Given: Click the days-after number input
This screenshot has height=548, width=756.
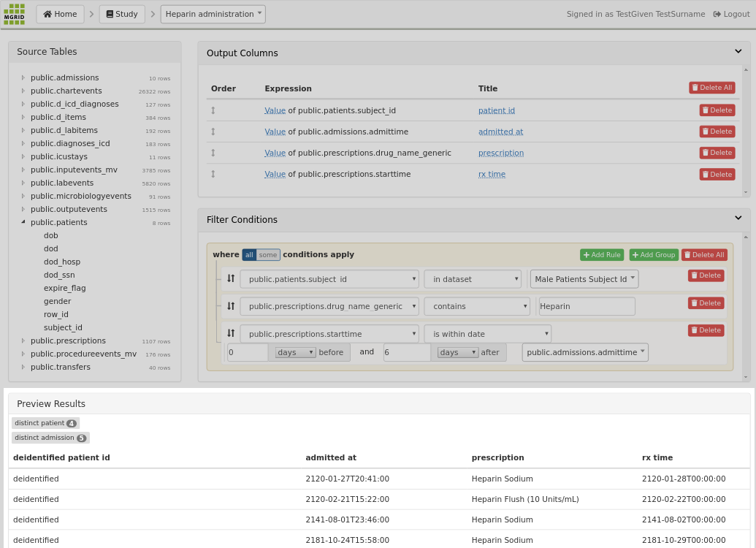Looking at the screenshot, I should 406,352.
